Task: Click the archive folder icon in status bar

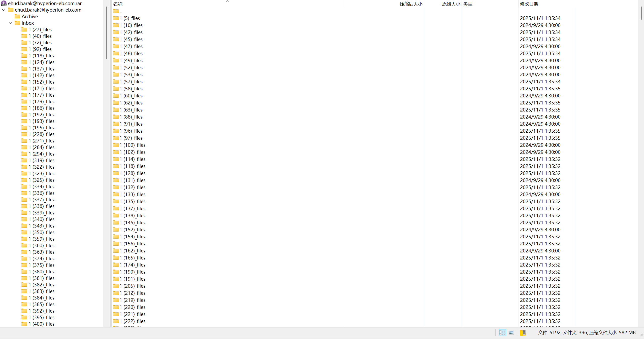Action: pyautogui.click(x=523, y=333)
